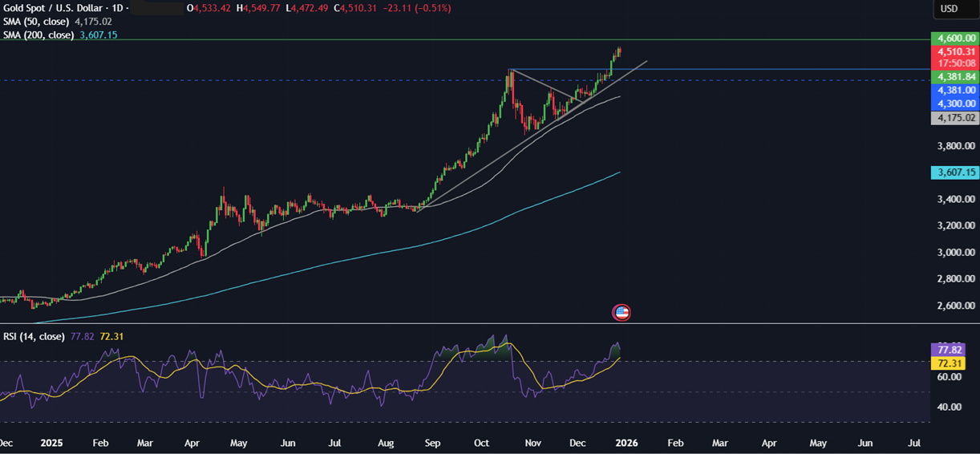This screenshot has height=454, width=980.
Task: Click the Oct label on the time axis
Action: 481,443
